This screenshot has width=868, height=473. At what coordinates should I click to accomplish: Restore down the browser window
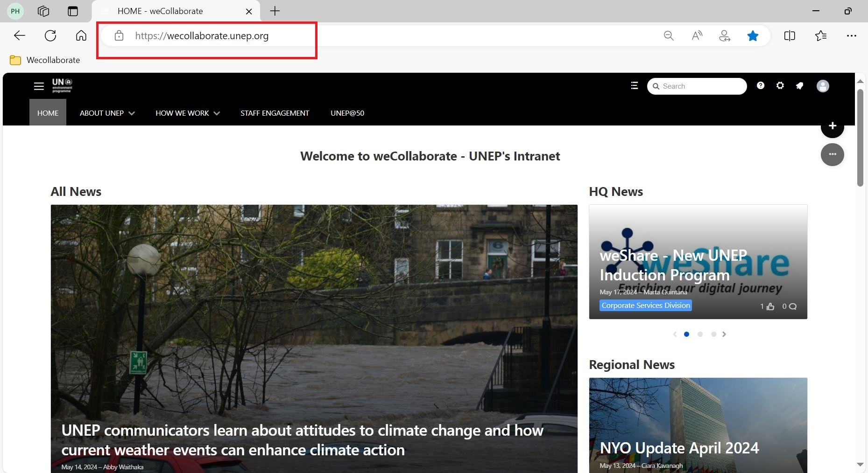pos(848,11)
